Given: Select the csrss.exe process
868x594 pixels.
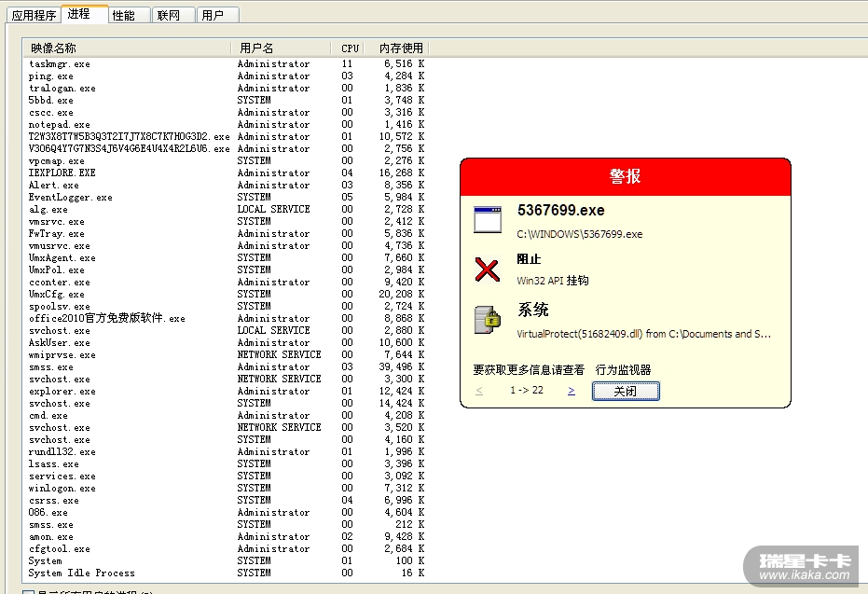Looking at the screenshot, I should [226, 501].
